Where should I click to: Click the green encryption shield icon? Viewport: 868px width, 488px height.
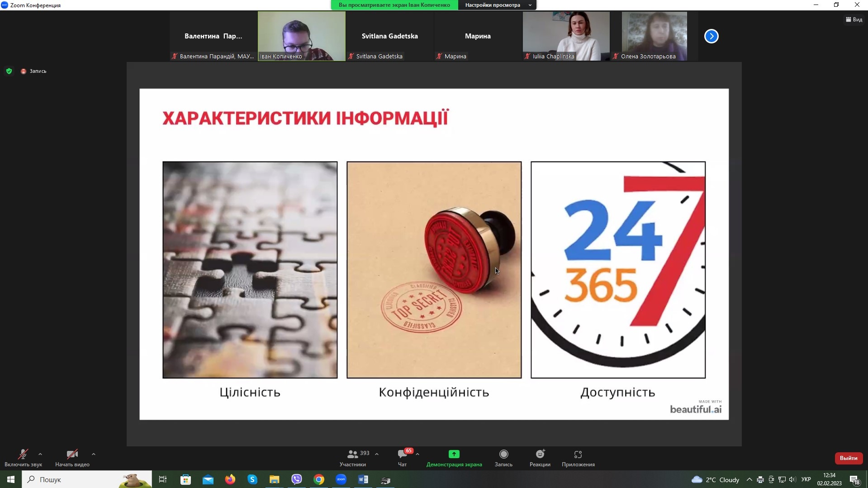[9, 71]
